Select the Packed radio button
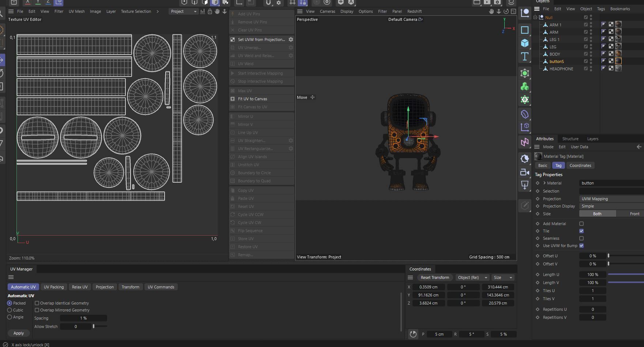The image size is (644, 347). click(10, 303)
